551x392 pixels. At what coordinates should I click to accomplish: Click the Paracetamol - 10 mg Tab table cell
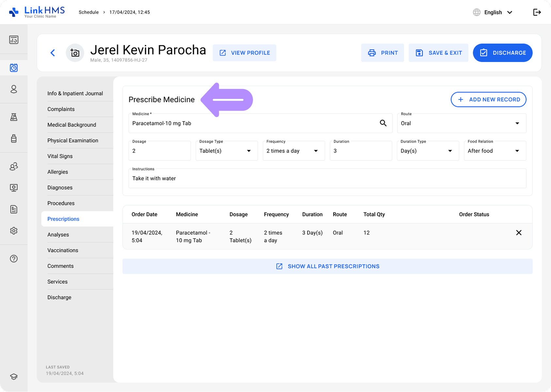click(x=193, y=237)
